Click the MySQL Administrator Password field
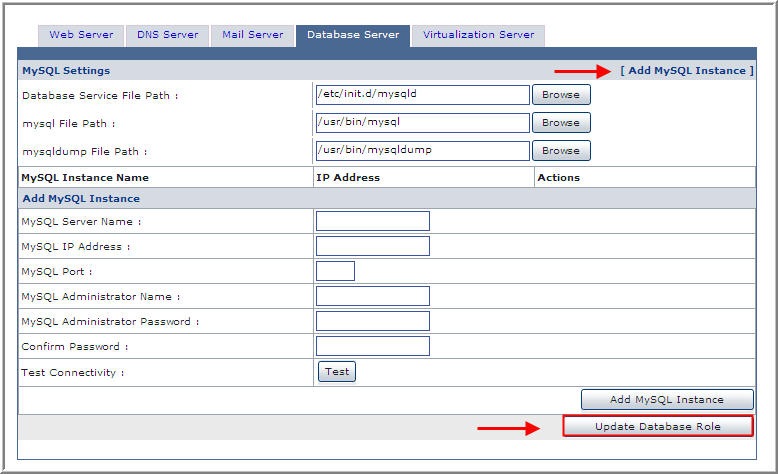The height and width of the screenshot is (474, 778). point(372,321)
